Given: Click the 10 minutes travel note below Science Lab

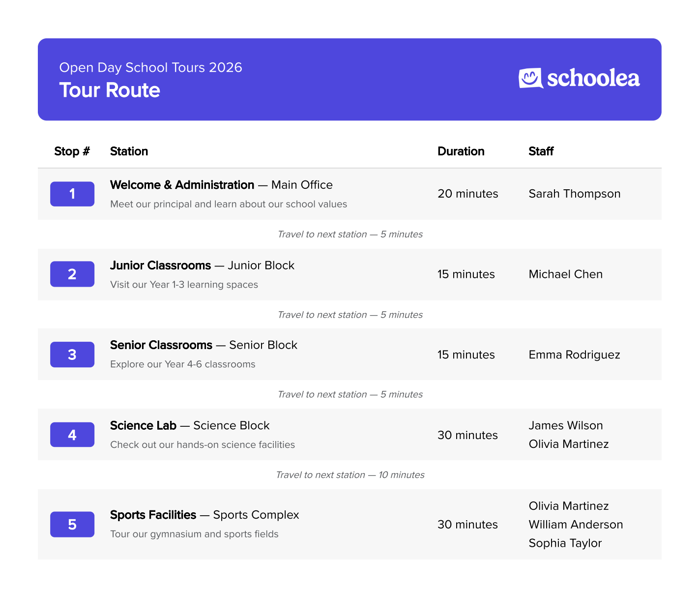Looking at the screenshot, I should click(350, 474).
